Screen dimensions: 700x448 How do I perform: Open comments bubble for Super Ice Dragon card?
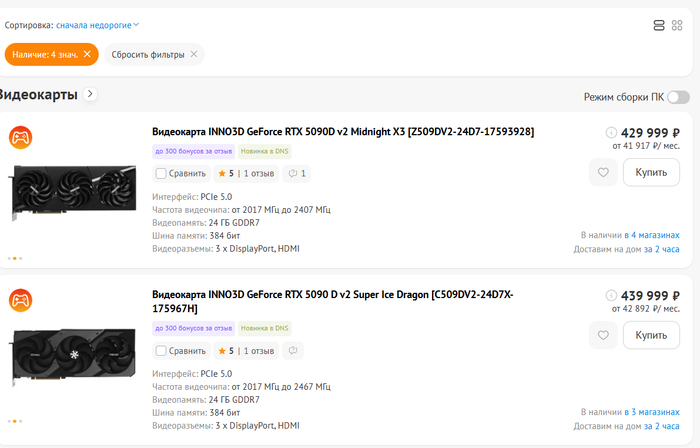(x=293, y=351)
